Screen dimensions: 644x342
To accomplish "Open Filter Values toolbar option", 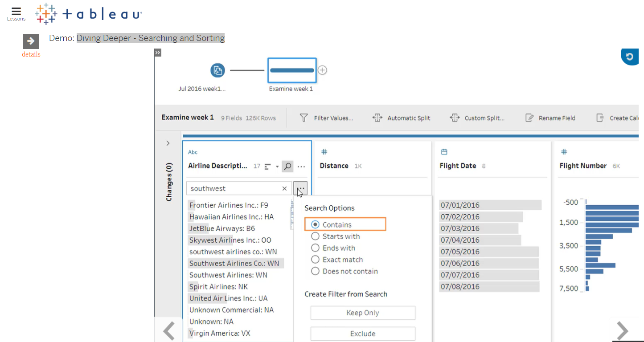I will [x=326, y=118].
